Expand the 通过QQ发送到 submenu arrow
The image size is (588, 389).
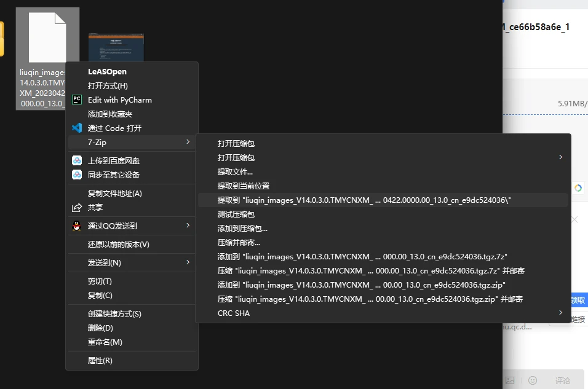[x=188, y=226]
